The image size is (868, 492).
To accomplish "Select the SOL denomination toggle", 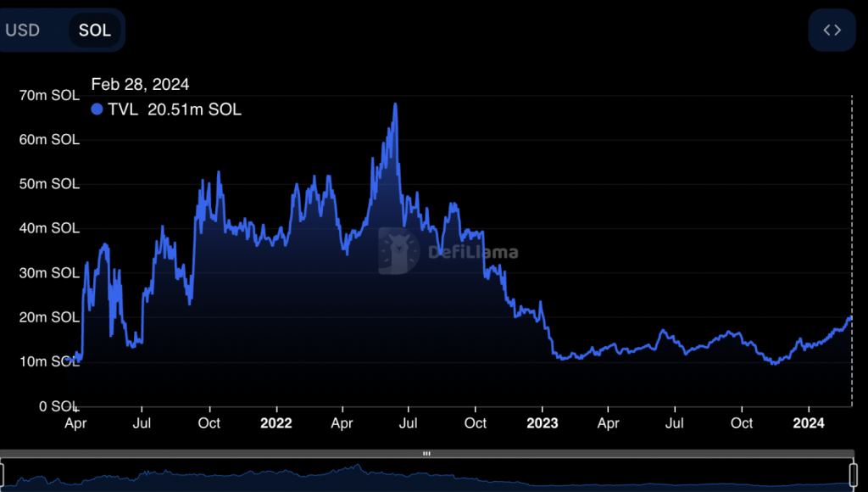I will [94, 31].
